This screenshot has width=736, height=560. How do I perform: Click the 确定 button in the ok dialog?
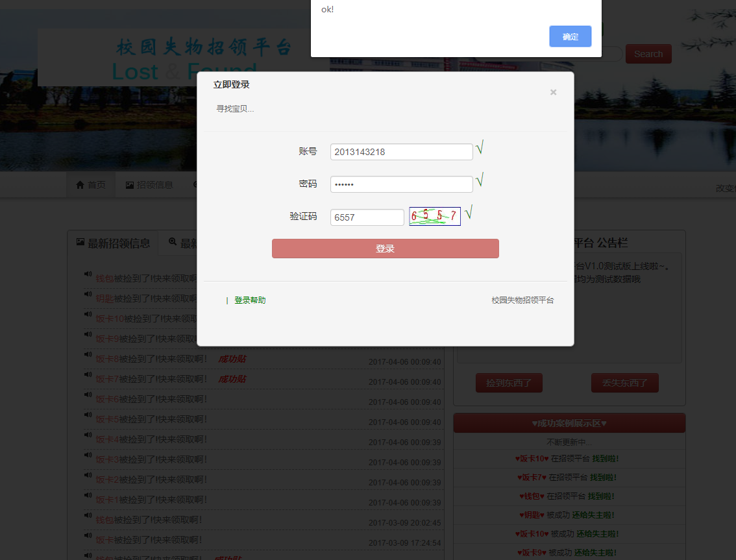570,36
